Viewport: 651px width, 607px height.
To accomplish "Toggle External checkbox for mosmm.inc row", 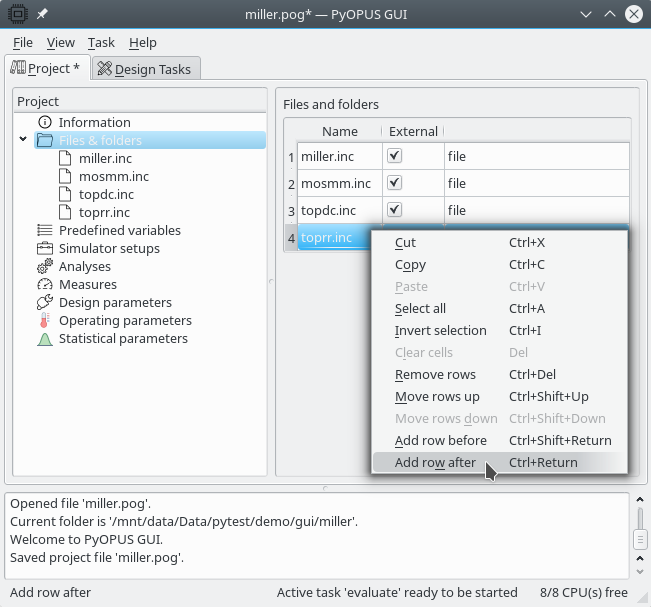I will (x=394, y=183).
